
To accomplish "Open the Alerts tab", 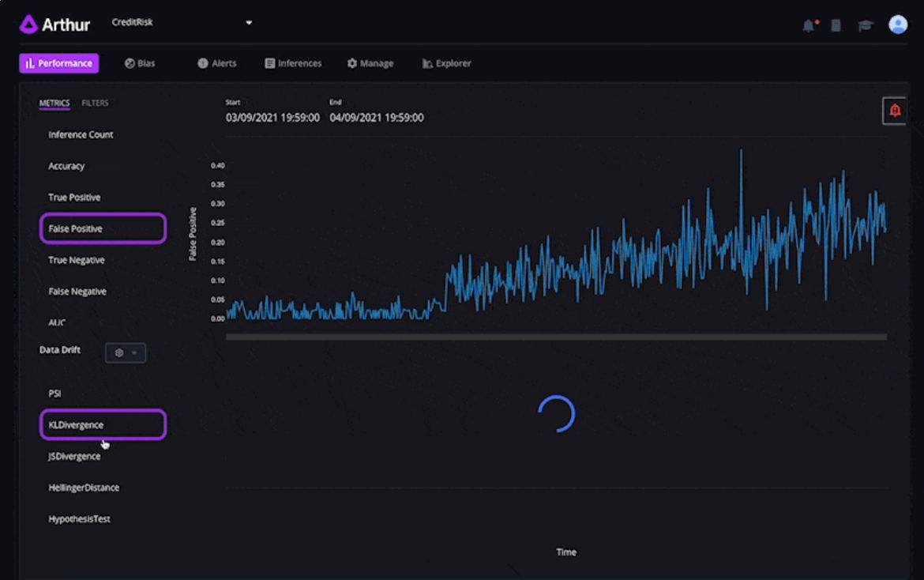I will (x=217, y=63).
